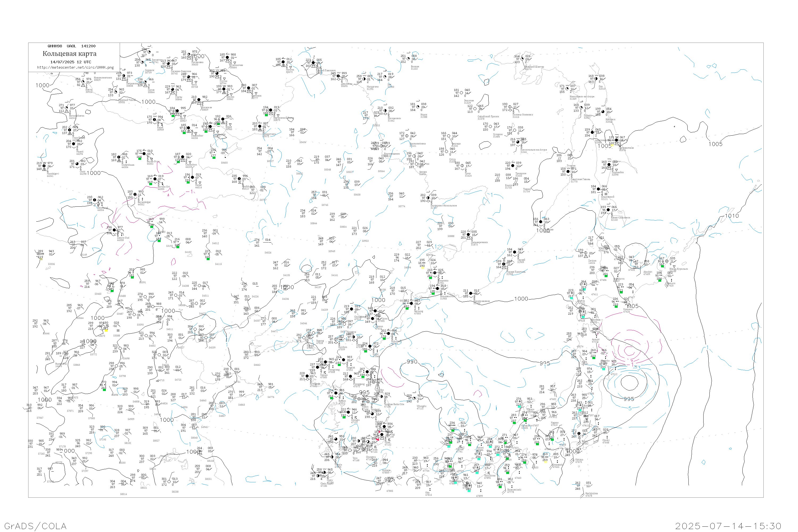Click the meteocenter.net UHHH.png URL link
The image size is (798, 532).
click(x=75, y=68)
